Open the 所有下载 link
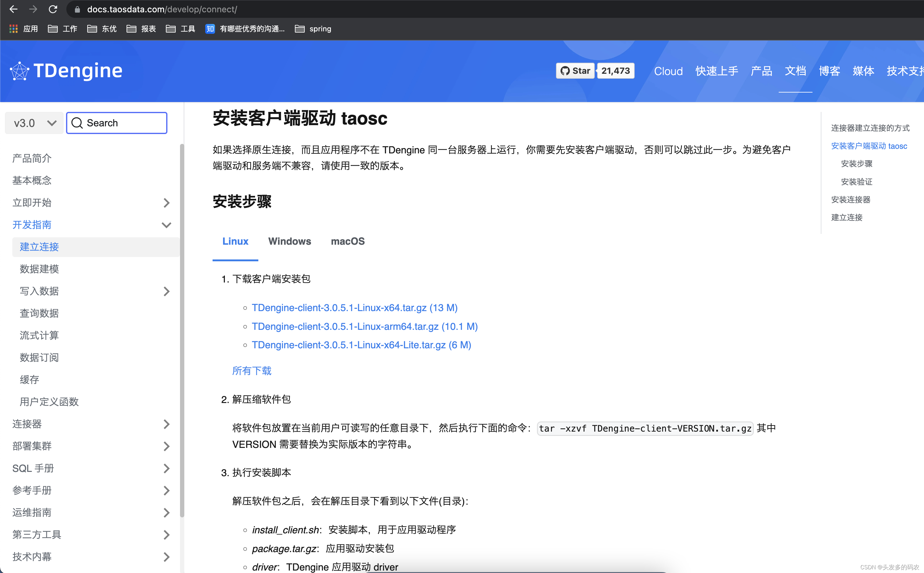 click(x=252, y=371)
